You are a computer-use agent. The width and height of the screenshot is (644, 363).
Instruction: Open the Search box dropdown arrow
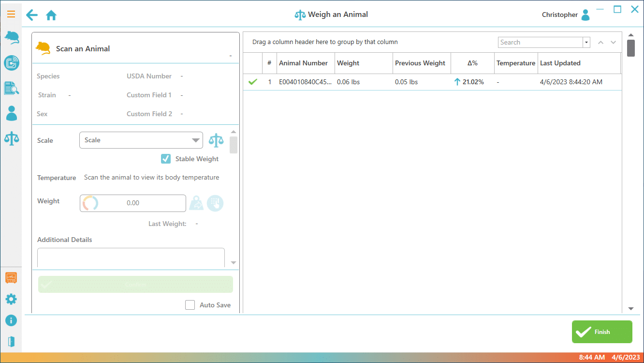pos(586,43)
